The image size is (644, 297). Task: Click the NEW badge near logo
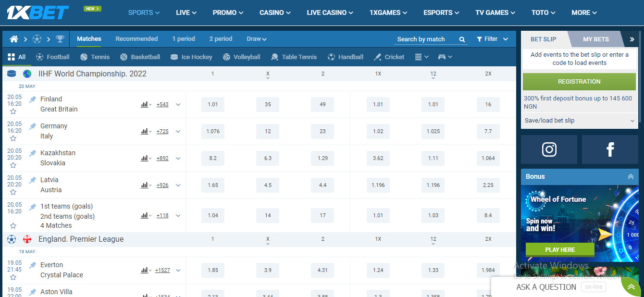click(92, 9)
